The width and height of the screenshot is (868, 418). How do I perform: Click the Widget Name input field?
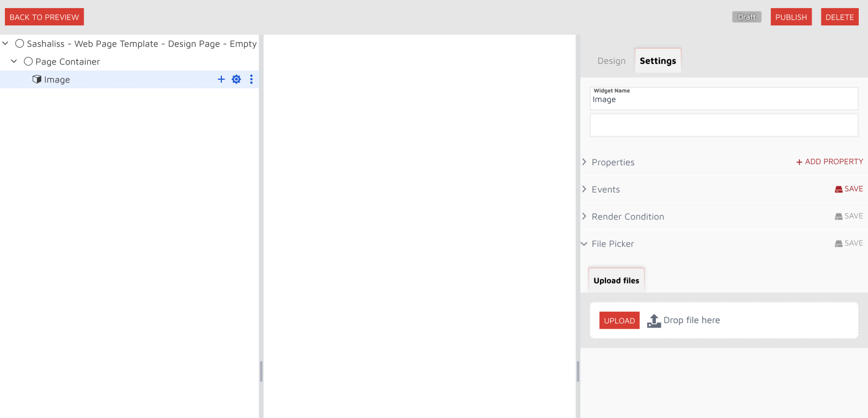point(724,100)
